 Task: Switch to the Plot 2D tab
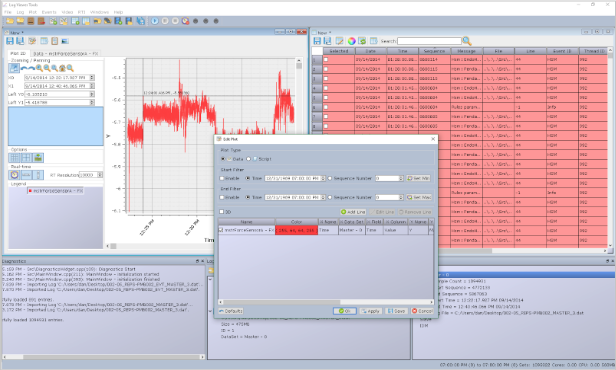(18, 53)
